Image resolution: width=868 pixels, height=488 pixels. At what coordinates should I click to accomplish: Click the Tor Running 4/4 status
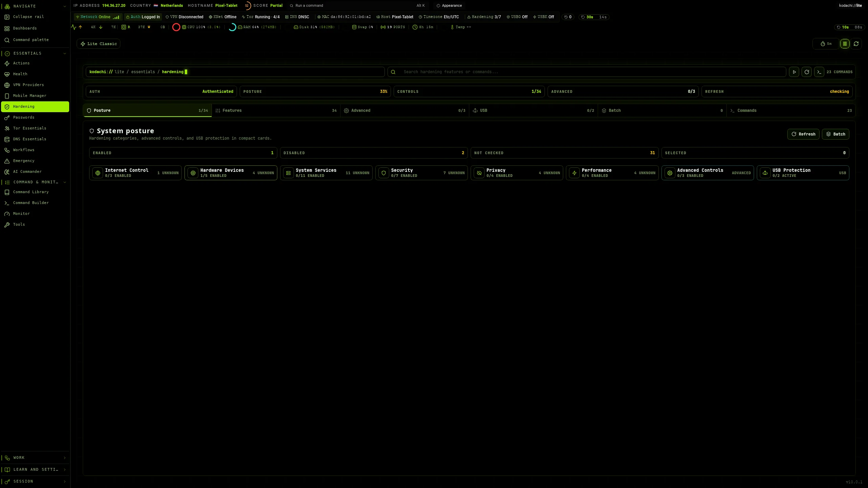coord(260,17)
